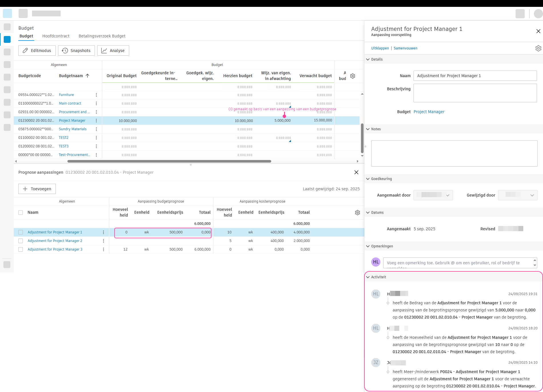Collapse the Notes section
The height and width of the screenshot is (392, 543).
[368, 129]
